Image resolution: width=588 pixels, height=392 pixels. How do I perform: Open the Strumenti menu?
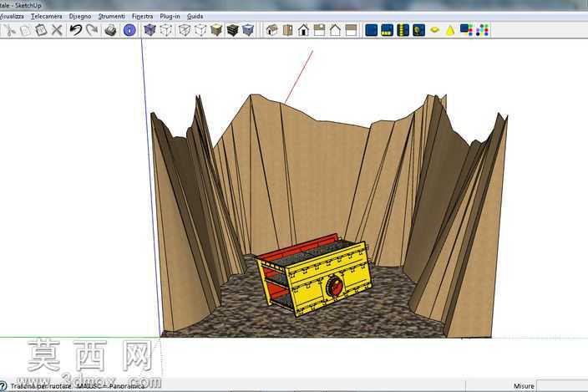click(x=111, y=16)
